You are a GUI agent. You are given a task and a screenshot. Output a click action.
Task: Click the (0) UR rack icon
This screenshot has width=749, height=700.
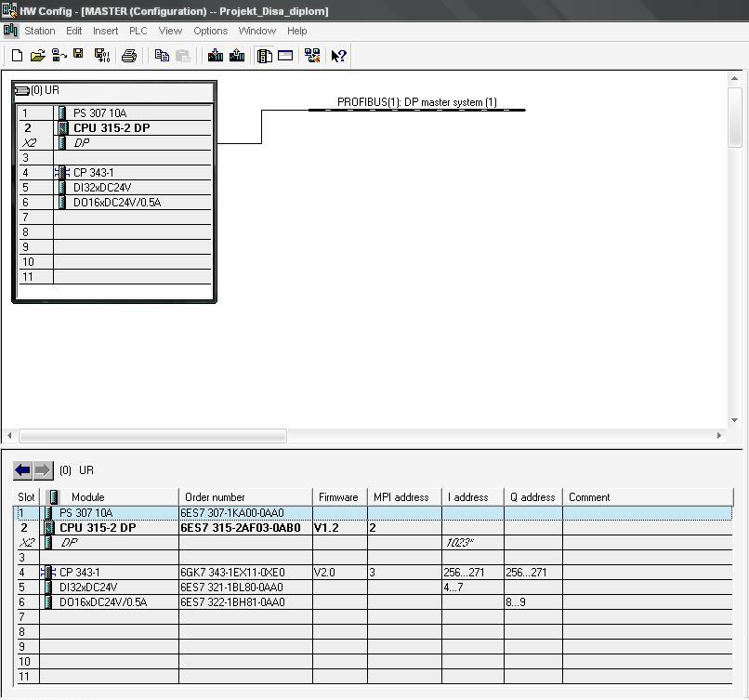click(22, 90)
